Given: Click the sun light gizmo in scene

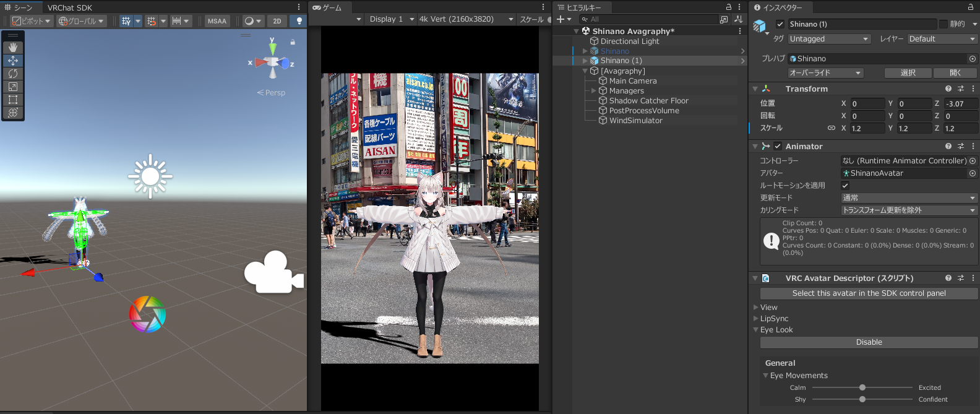Looking at the screenshot, I should tap(150, 177).
